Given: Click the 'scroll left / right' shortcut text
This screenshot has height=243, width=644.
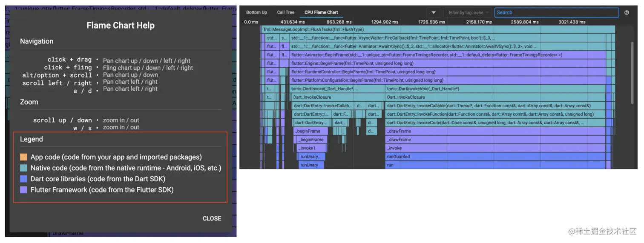Looking at the screenshot, I should tap(57, 83).
